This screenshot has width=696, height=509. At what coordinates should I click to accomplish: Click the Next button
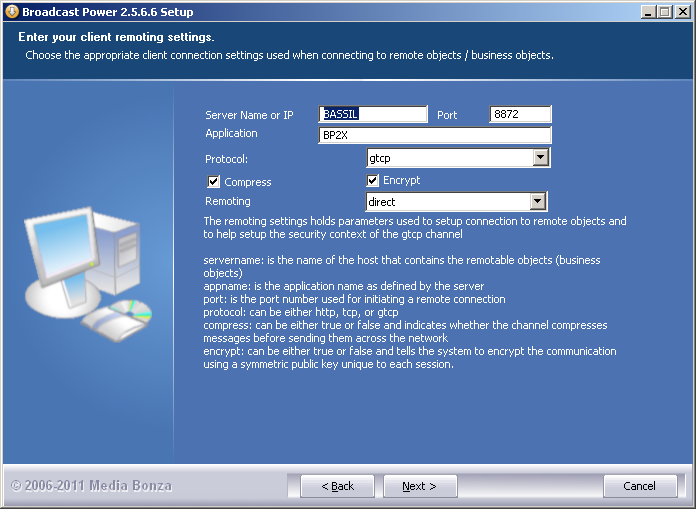click(x=420, y=486)
